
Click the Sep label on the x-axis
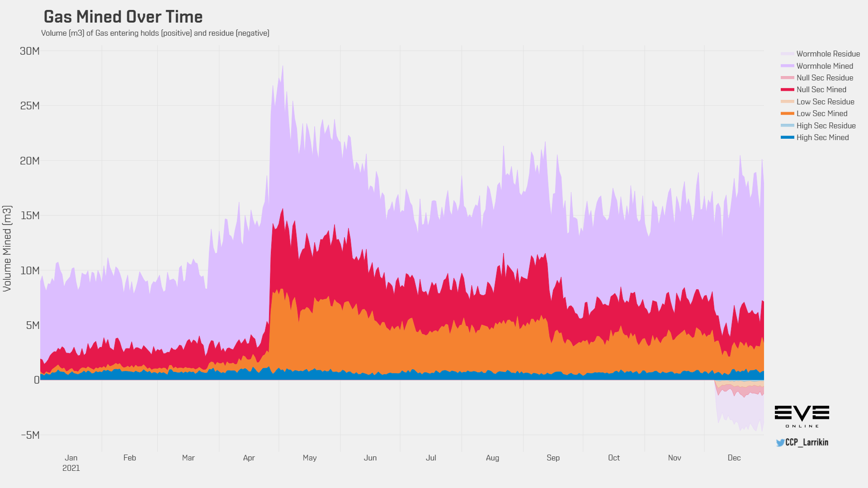[x=553, y=458]
